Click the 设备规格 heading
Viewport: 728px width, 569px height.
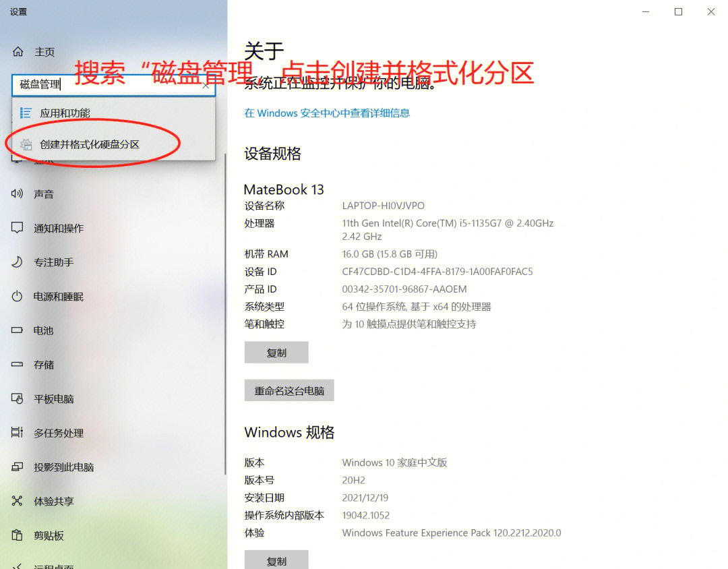tap(272, 154)
